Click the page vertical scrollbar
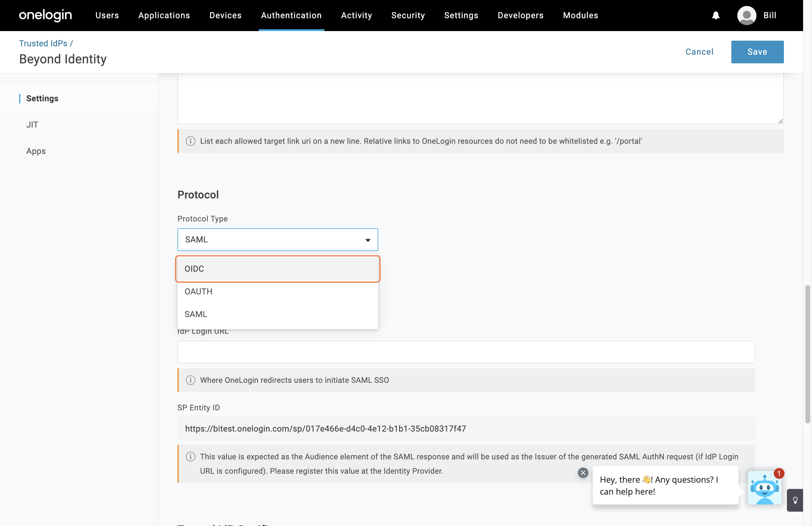Screen dimensions: 812x526 point(808,354)
